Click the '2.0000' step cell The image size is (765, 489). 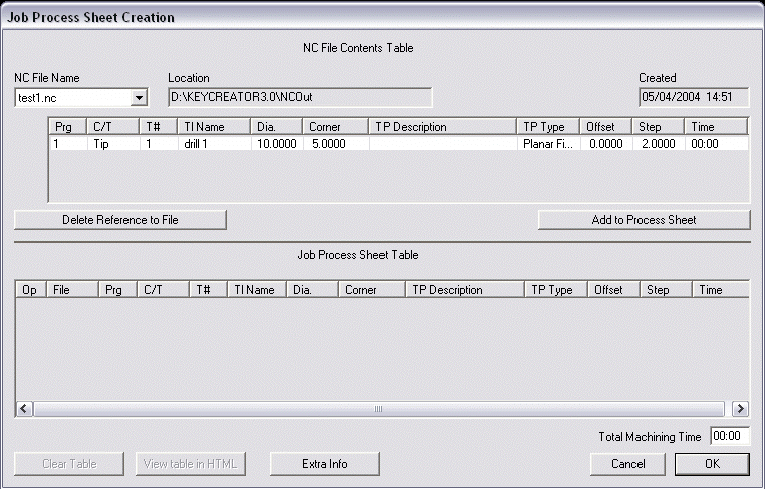click(659, 144)
